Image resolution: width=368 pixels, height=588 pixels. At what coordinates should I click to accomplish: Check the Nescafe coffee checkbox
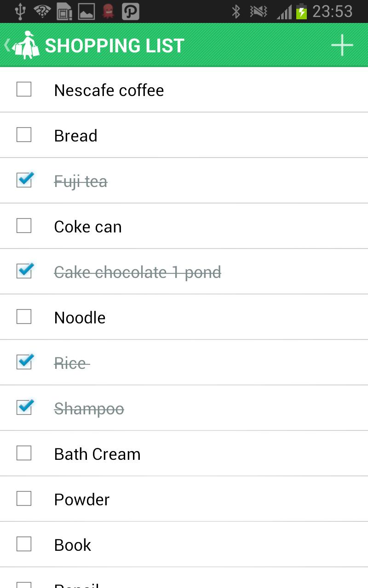[24, 89]
